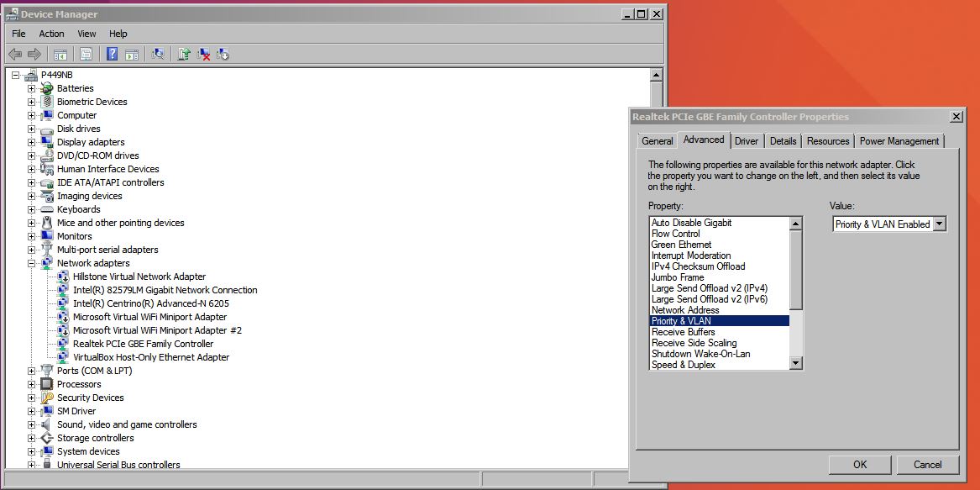Screen dimensions: 980x490
Task: Select the Shutdown Wake-On-Lan property
Action: point(720,354)
